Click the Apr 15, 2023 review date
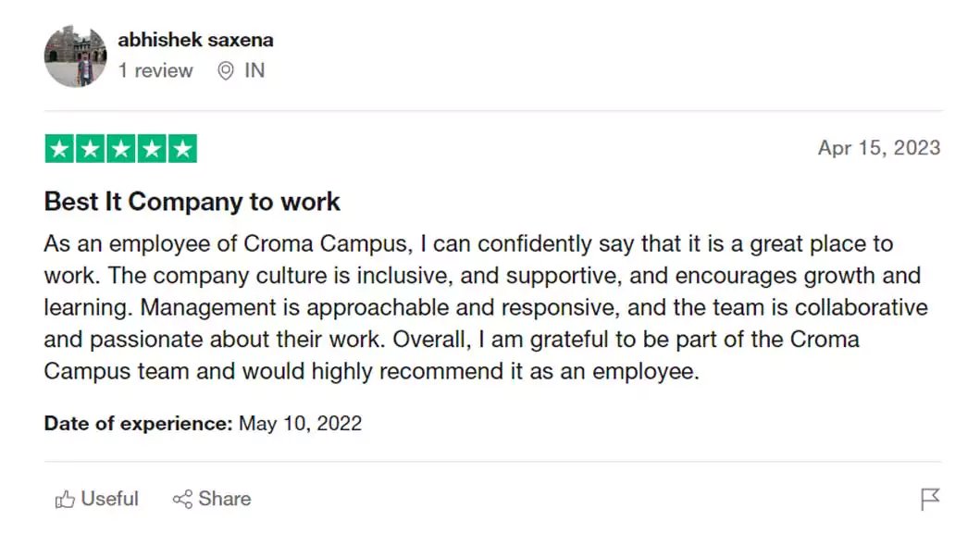The width and height of the screenshot is (980, 545). tap(878, 148)
